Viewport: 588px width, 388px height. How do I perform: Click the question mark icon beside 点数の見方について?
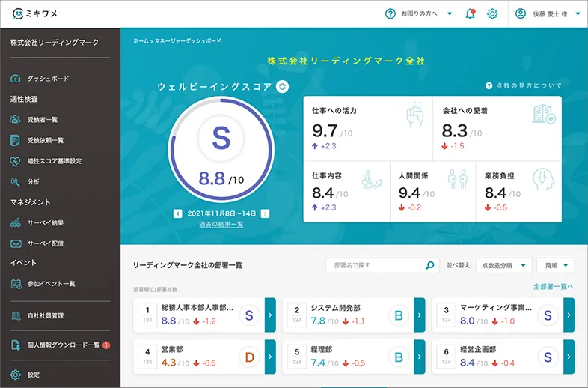pos(489,86)
